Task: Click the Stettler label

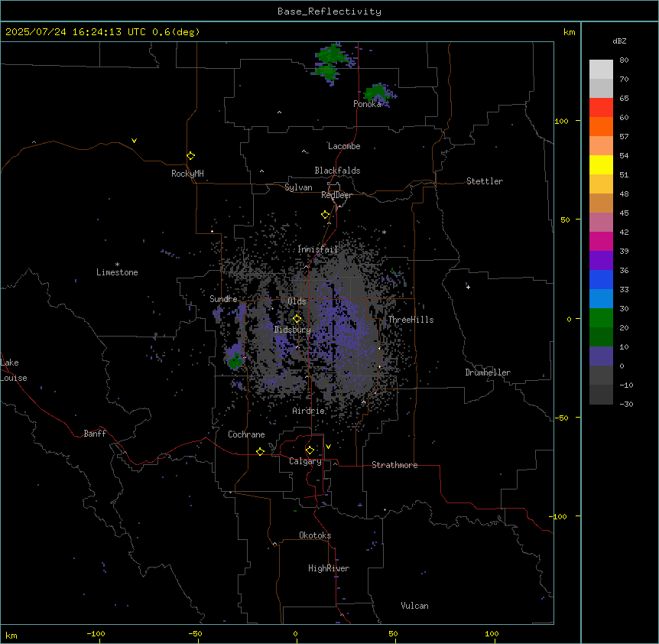Action: pyautogui.click(x=484, y=181)
